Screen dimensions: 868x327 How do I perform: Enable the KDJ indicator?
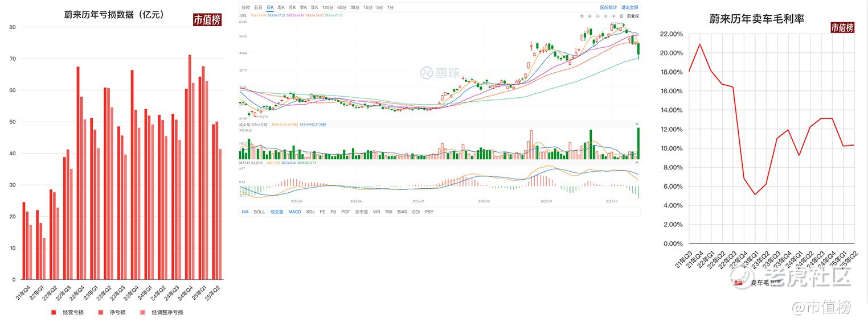pos(310,212)
